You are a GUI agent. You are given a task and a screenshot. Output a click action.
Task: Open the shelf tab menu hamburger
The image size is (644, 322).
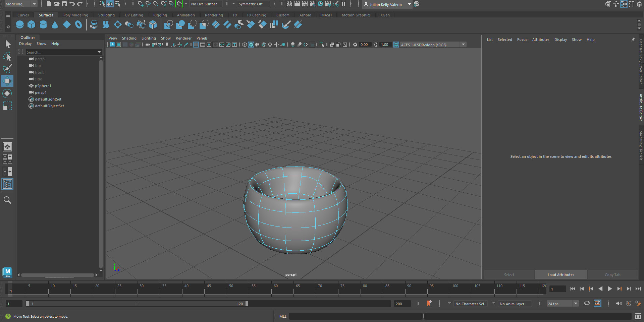point(8,16)
